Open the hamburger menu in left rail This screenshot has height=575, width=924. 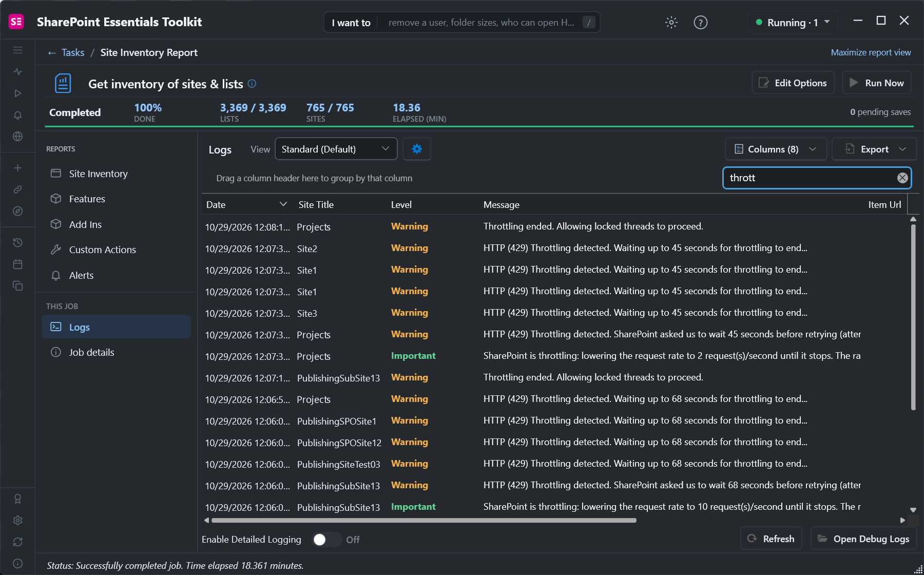point(17,50)
